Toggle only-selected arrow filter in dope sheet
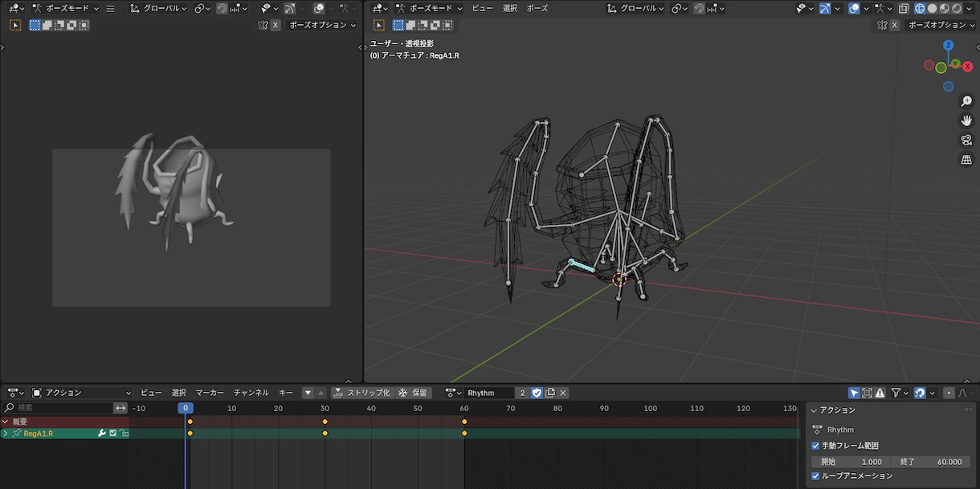Viewport: 980px width, 489px height. pyautogui.click(x=855, y=393)
